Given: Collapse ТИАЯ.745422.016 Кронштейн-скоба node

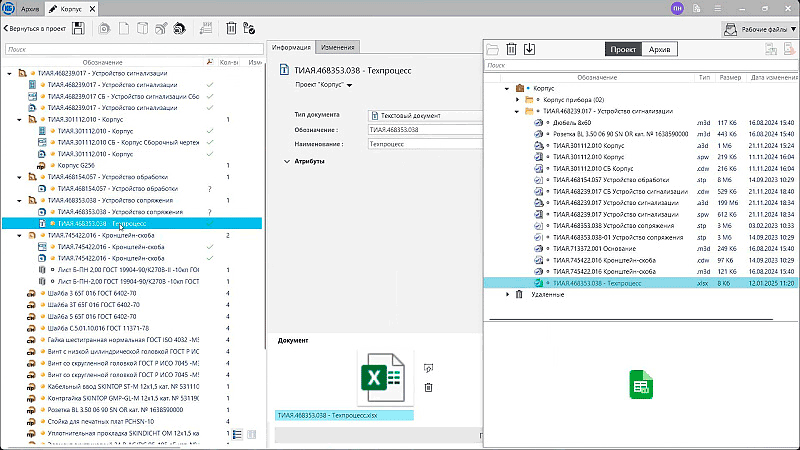Looking at the screenshot, I should [x=19, y=236].
